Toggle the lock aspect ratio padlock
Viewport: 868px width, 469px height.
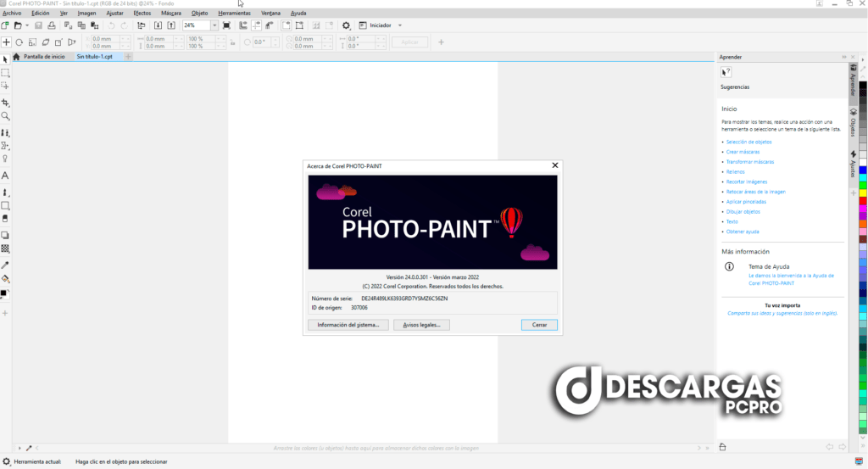pos(232,42)
